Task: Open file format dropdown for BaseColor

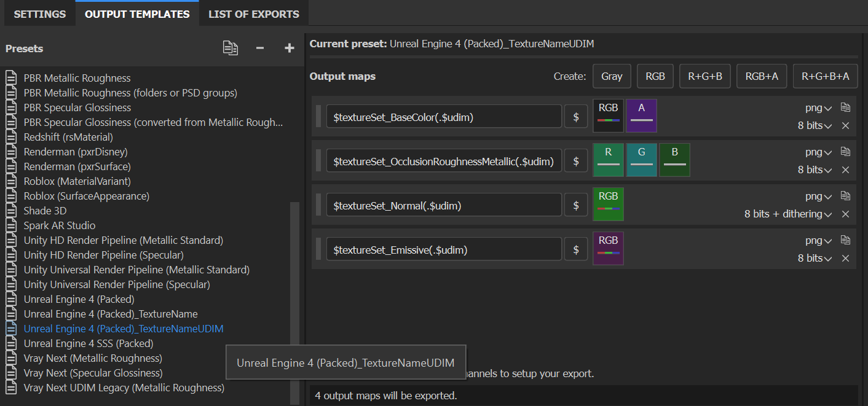Action: [818, 108]
